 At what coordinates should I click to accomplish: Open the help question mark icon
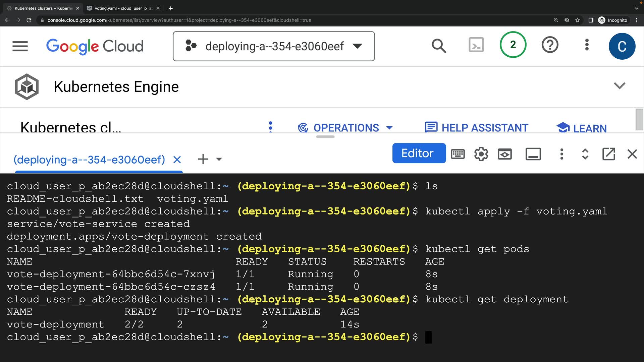click(550, 45)
